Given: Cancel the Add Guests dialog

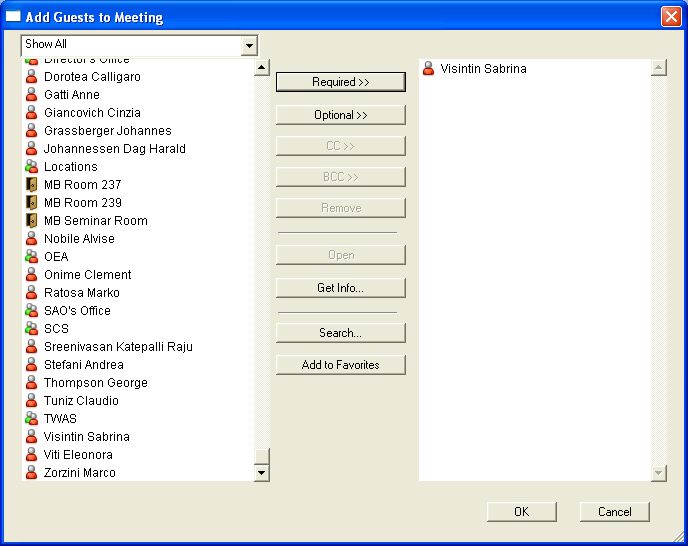Looking at the screenshot, I should (x=614, y=511).
